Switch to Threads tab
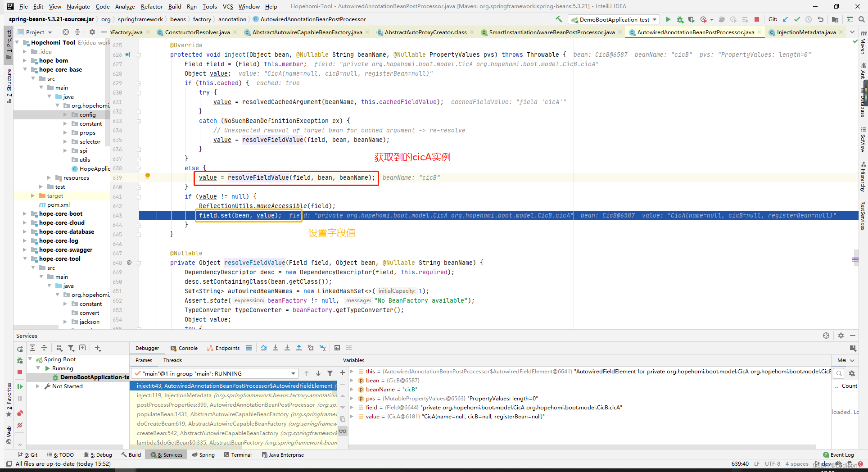This screenshot has width=868, height=472. (x=172, y=360)
